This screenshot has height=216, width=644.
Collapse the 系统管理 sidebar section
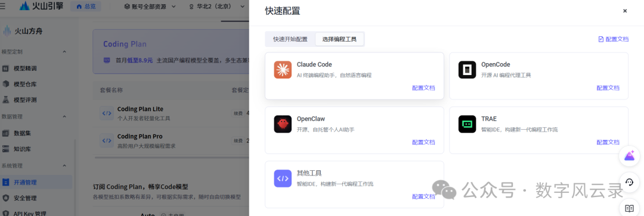point(64,165)
